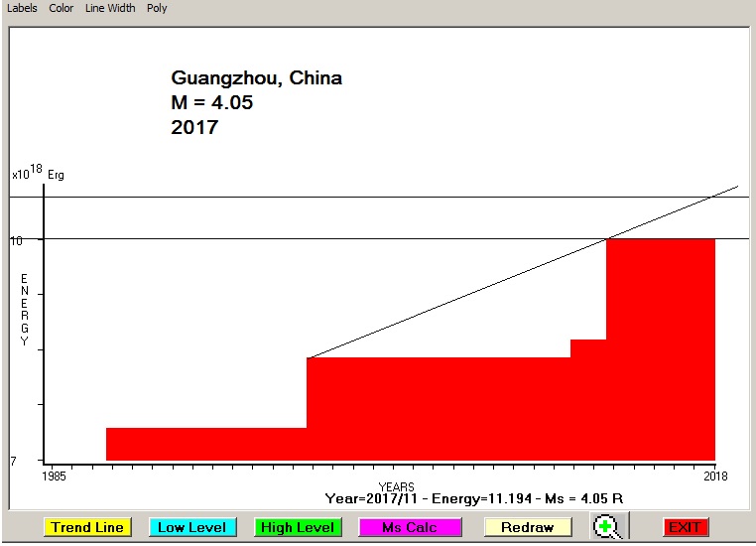Open the Poly menu

coord(157,8)
